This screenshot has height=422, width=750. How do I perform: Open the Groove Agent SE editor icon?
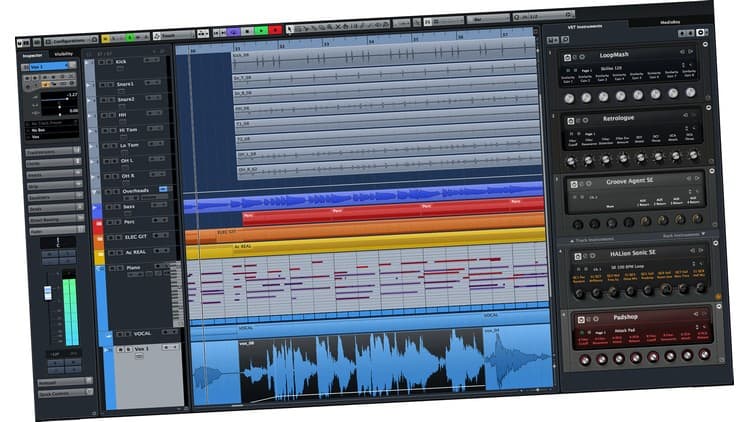click(x=574, y=182)
